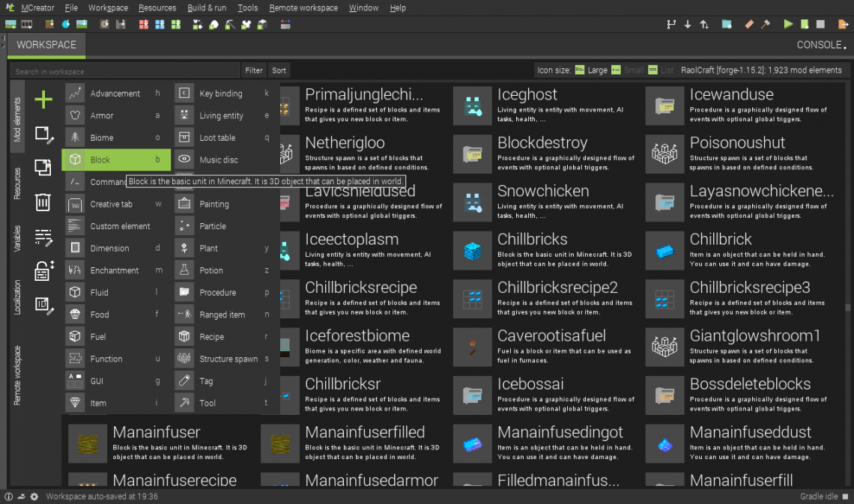Switch to the CONSOLE tab
Screen dimensions: 854x504
[820, 45]
